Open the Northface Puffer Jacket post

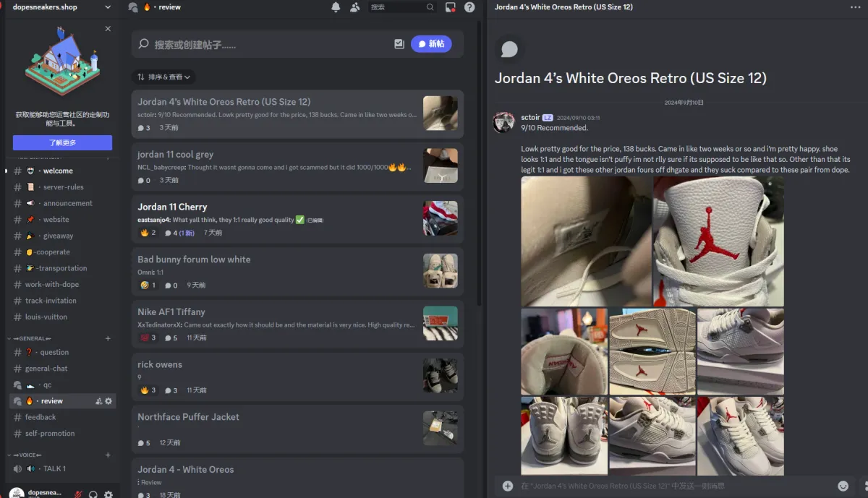pyautogui.click(x=297, y=429)
